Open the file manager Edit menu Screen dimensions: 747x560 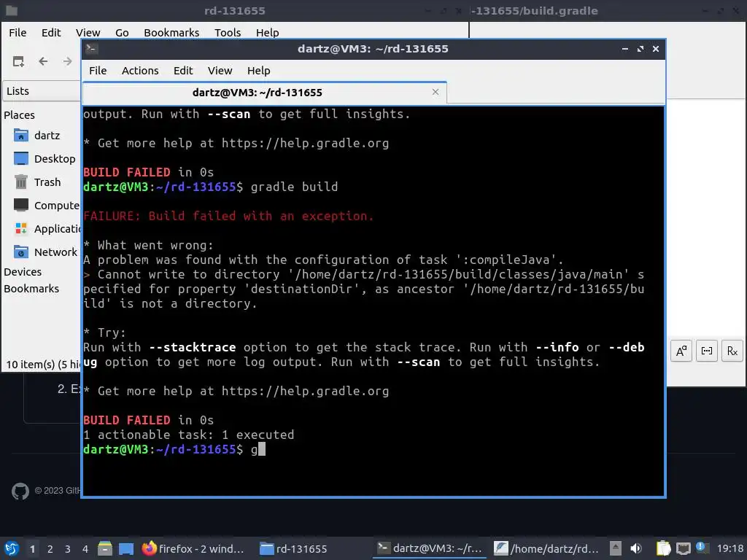pos(51,32)
